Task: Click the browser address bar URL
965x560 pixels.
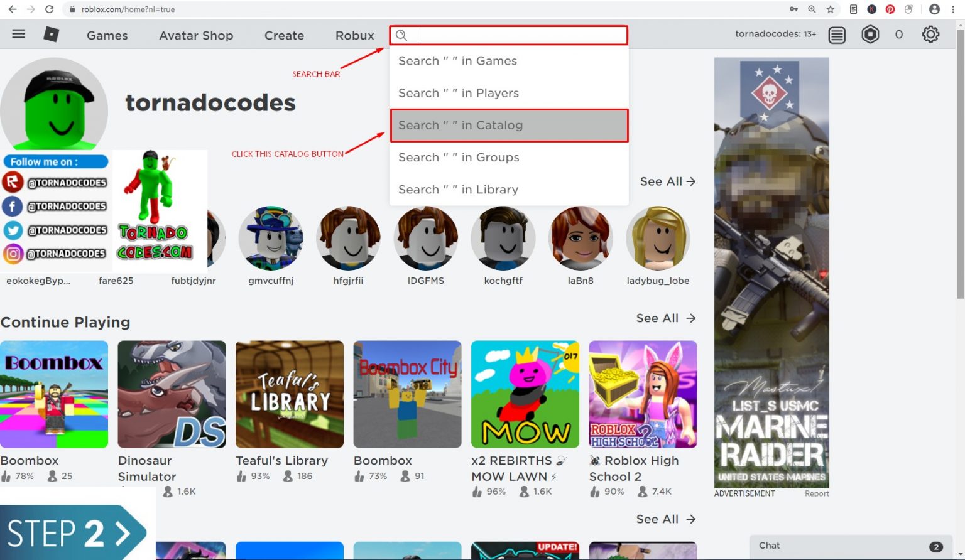Action: 128,9
